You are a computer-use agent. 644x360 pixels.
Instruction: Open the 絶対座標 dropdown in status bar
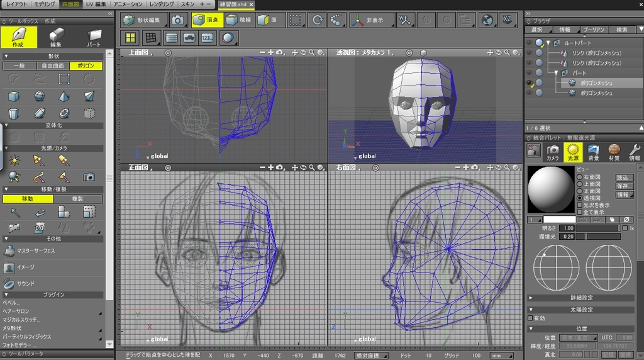click(372, 356)
